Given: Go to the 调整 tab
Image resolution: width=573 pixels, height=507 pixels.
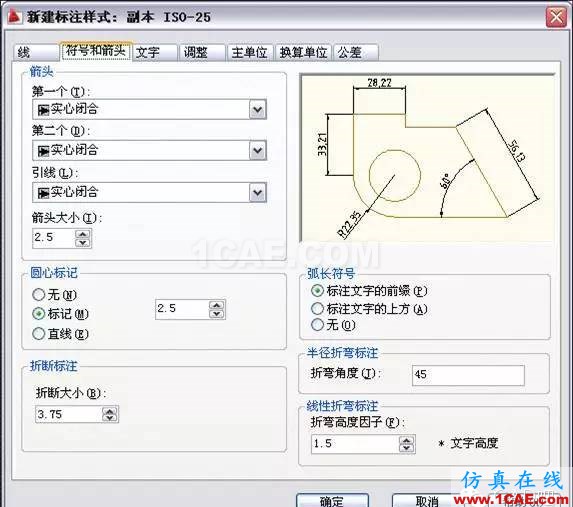Looking at the screenshot, I should pyautogui.click(x=202, y=52).
